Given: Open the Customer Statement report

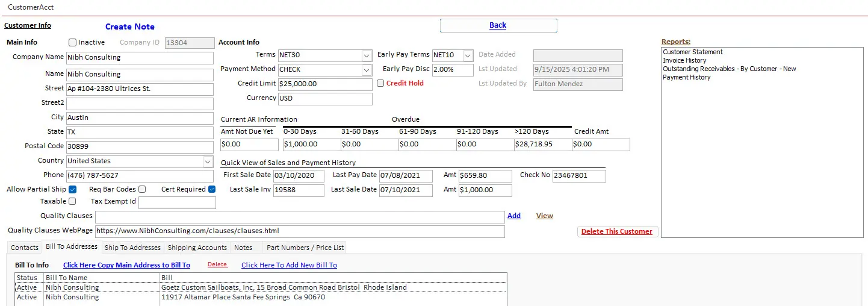Looking at the screenshot, I should [693, 52].
